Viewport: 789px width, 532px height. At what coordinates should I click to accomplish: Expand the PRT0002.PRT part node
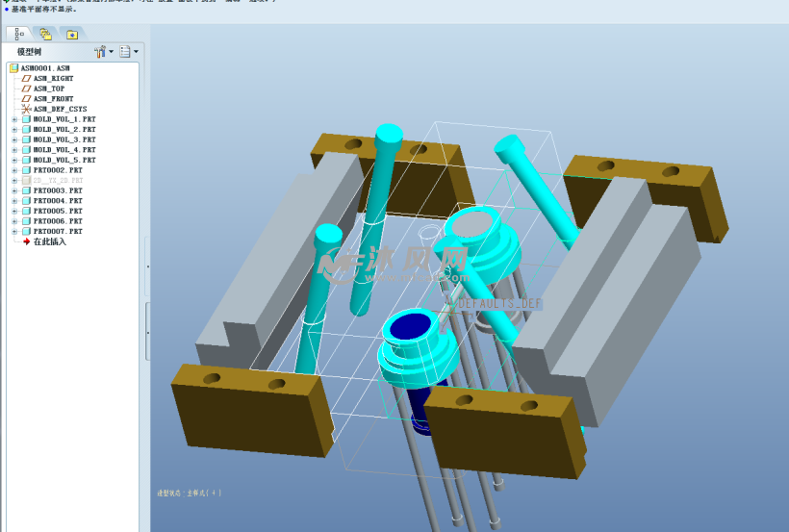click(x=14, y=170)
